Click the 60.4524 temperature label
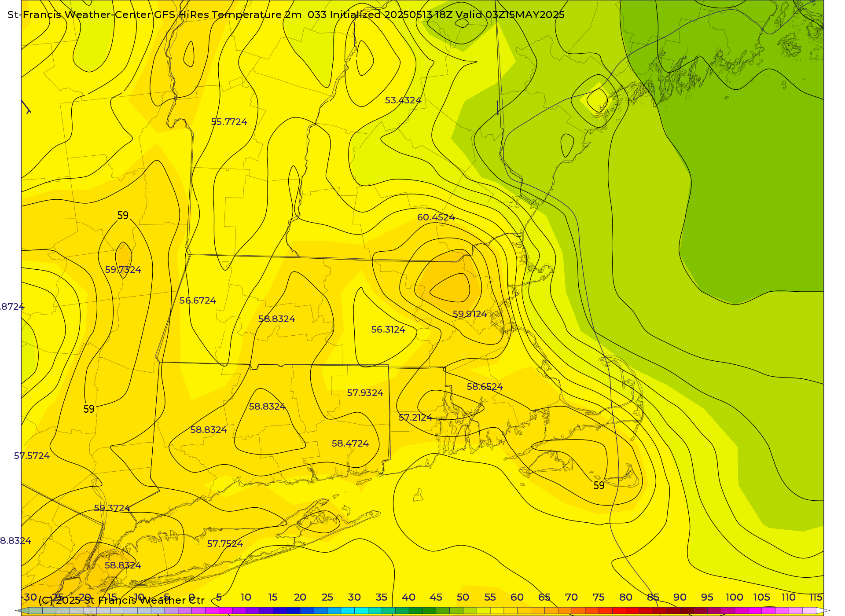Image resolution: width=845 pixels, height=616 pixels. [x=436, y=217]
